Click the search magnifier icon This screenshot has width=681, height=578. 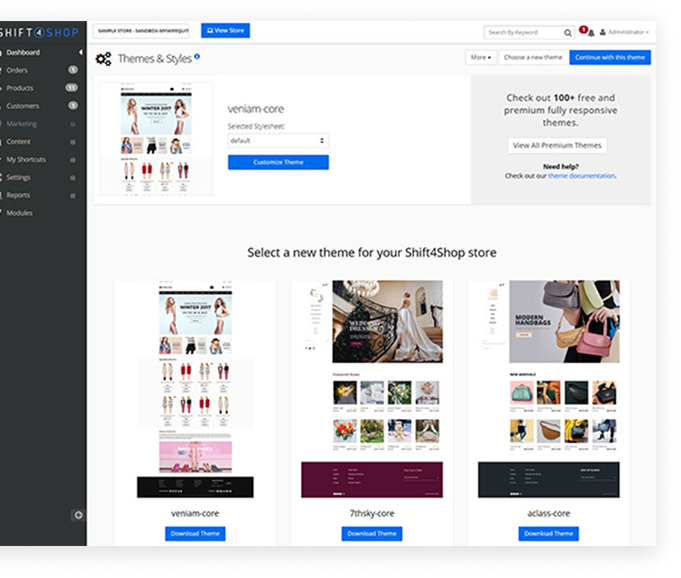pos(568,33)
